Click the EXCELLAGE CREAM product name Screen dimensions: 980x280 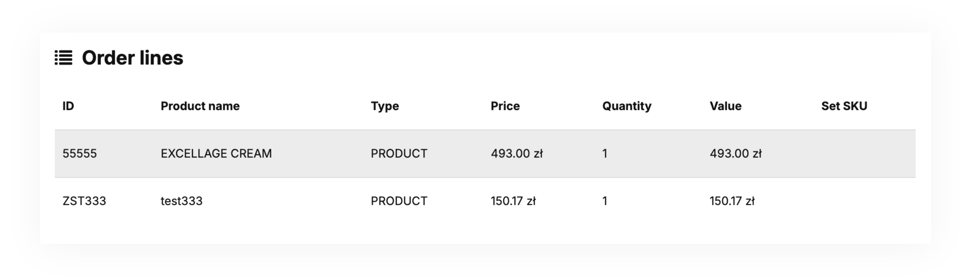216,154
